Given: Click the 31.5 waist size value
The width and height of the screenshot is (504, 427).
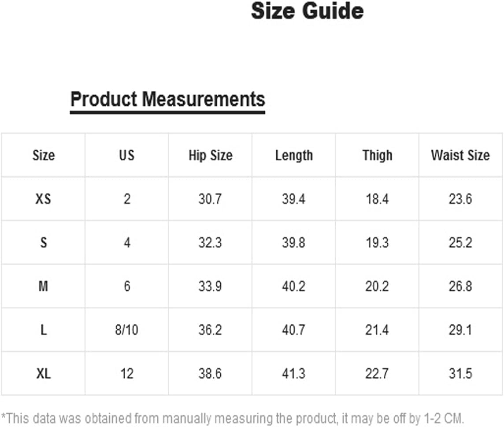Looking at the screenshot, I should pyautogui.click(x=460, y=374).
